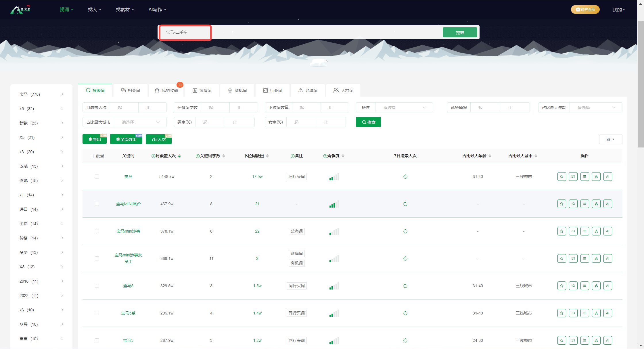Open the 人群词 tab
Image resolution: width=644 pixels, height=349 pixels.
[x=343, y=91]
